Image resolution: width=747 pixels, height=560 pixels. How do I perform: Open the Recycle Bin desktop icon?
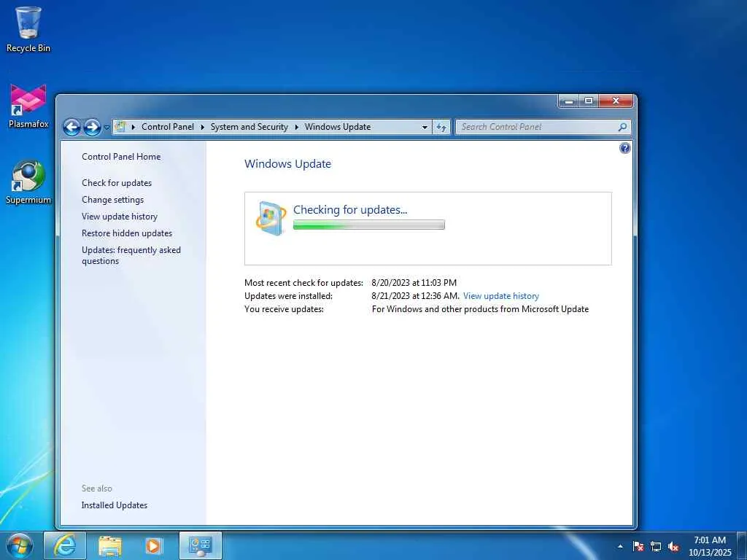click(28, 29)
